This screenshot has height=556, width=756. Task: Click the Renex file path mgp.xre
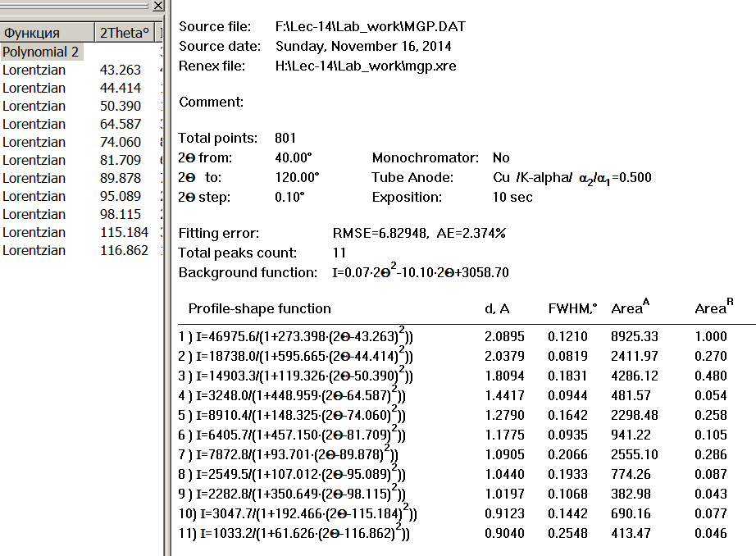pyautogui.click(x=366, y=66)
